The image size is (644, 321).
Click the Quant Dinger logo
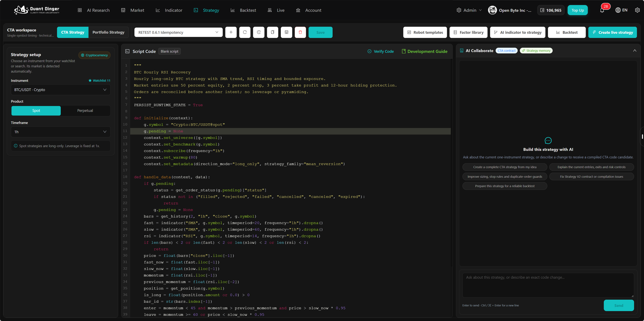click(x=37, y=10)
